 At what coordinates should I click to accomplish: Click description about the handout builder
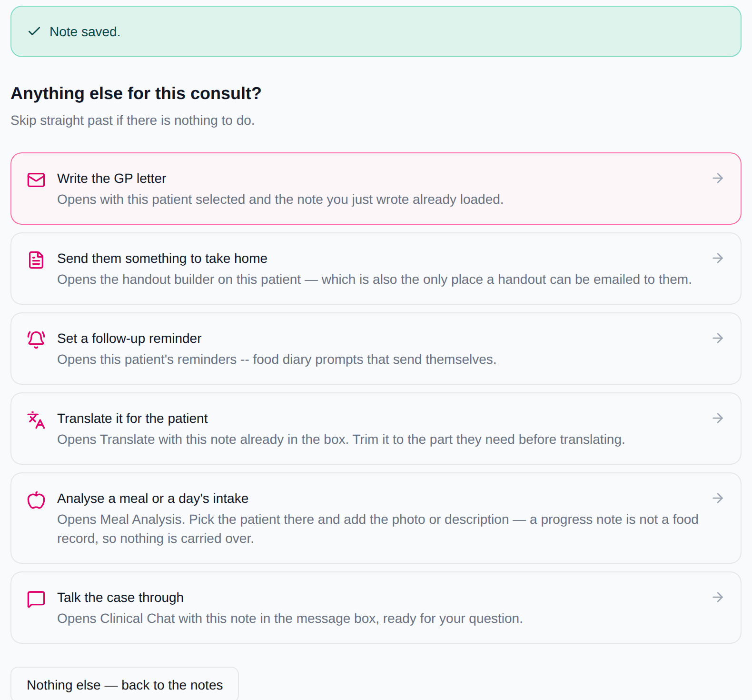pyautogui.click(x=375, y=280)
